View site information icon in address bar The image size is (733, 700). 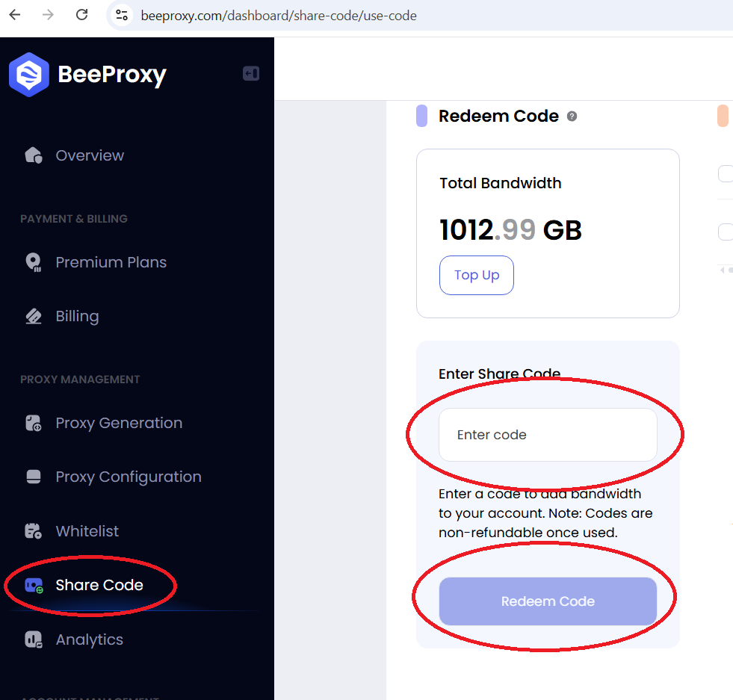pos(122,15)
